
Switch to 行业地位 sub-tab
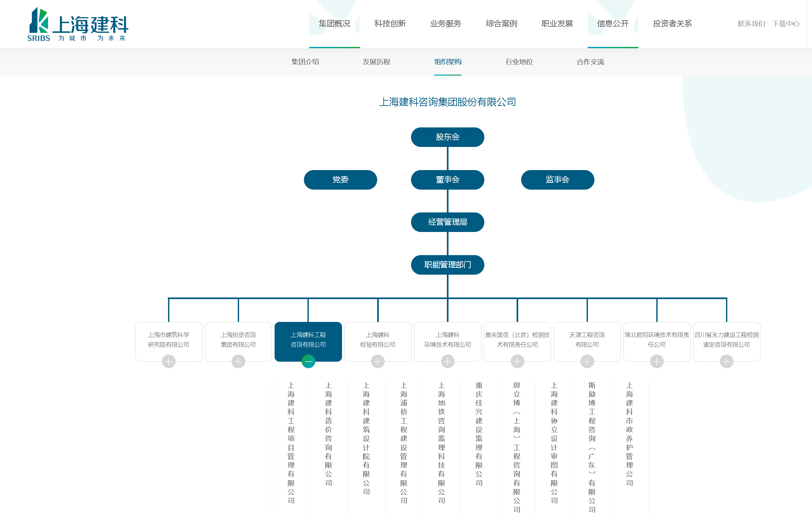point(519,62)
